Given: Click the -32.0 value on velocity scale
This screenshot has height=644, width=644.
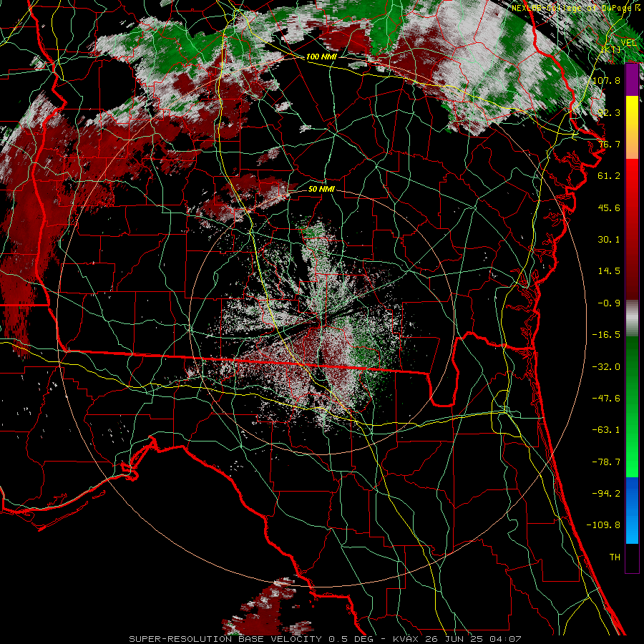Looking at the screenshot, I should [x=606, y=367].
